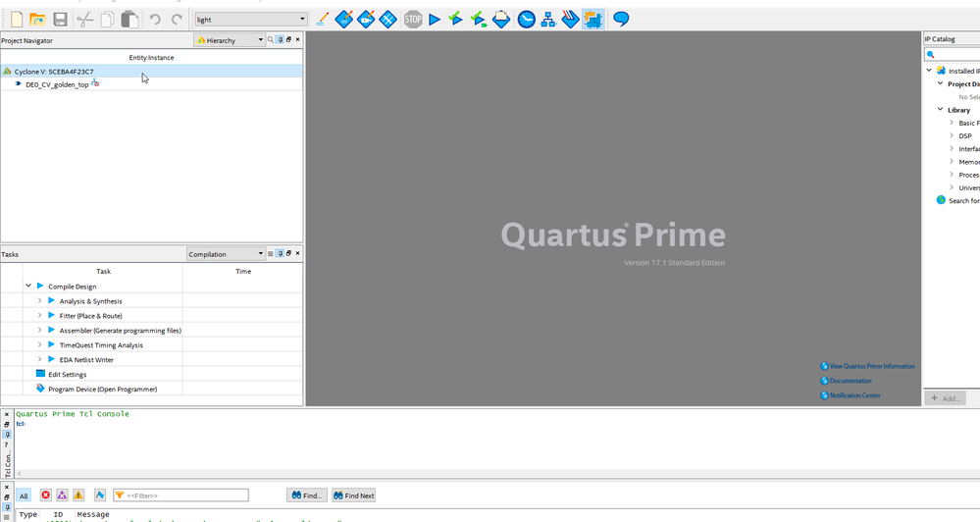Select Cyclone V: 5CEBA4F23C7 device row
Image resolution: width=980 pixels, height=522 pixels.
click(151, 72)
